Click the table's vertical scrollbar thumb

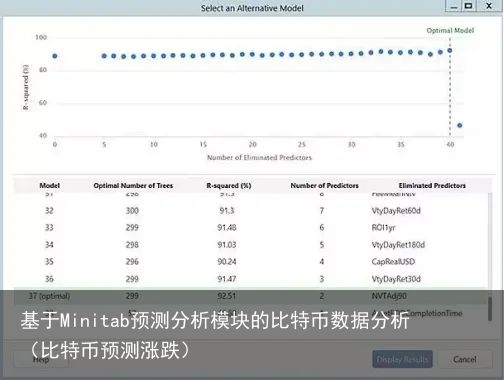tap(490, 309)
